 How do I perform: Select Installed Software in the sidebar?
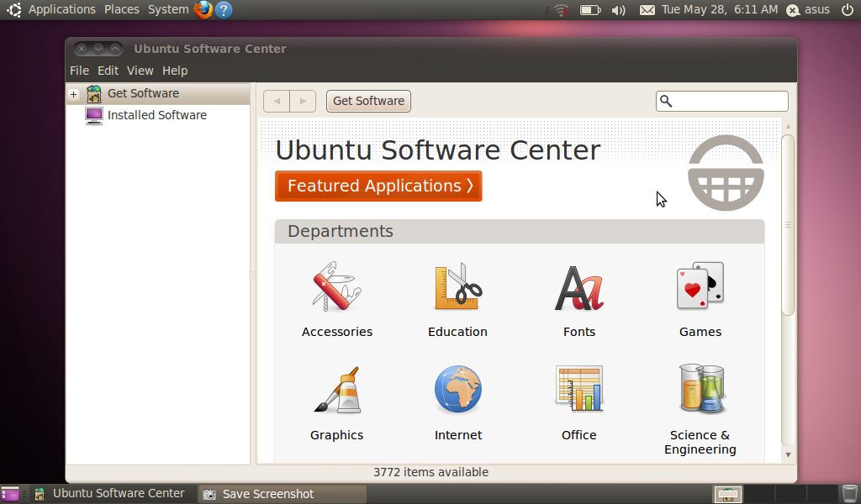coord(158,115)
